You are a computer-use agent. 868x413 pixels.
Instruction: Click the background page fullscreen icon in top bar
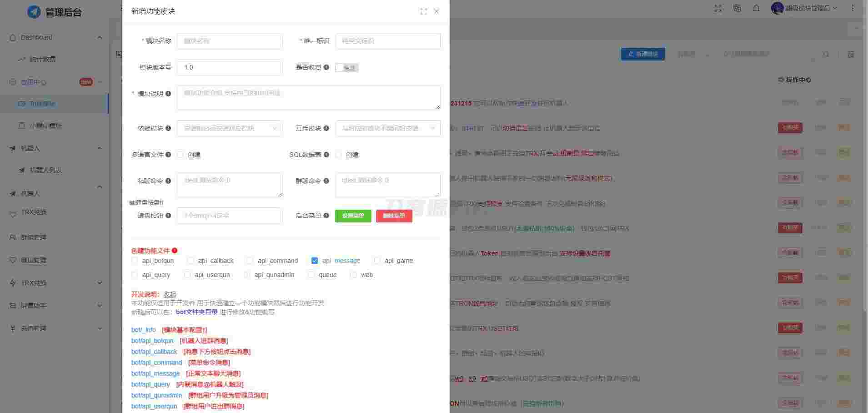(718, 8)
